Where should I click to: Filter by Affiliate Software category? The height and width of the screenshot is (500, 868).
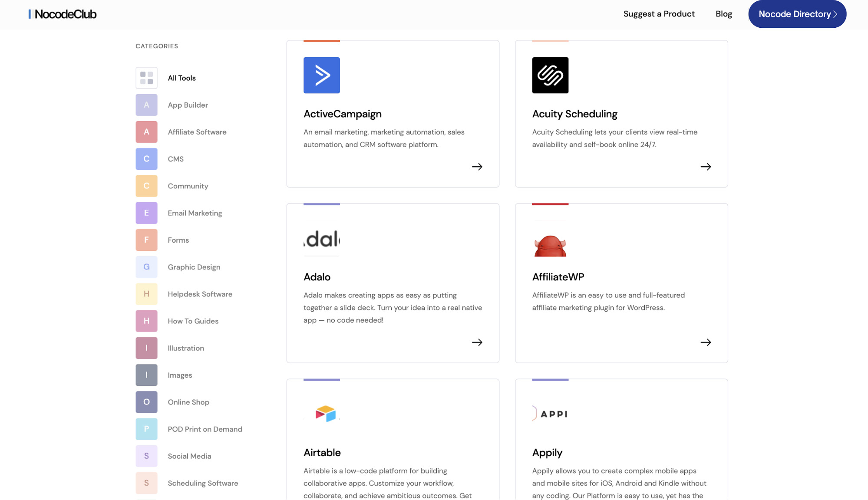[x=197, y=132]
